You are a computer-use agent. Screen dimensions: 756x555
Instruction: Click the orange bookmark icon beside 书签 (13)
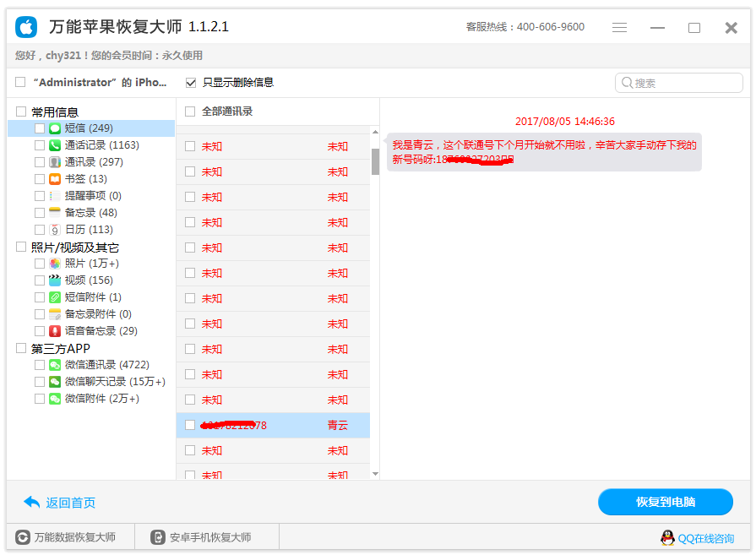[55, 179]
